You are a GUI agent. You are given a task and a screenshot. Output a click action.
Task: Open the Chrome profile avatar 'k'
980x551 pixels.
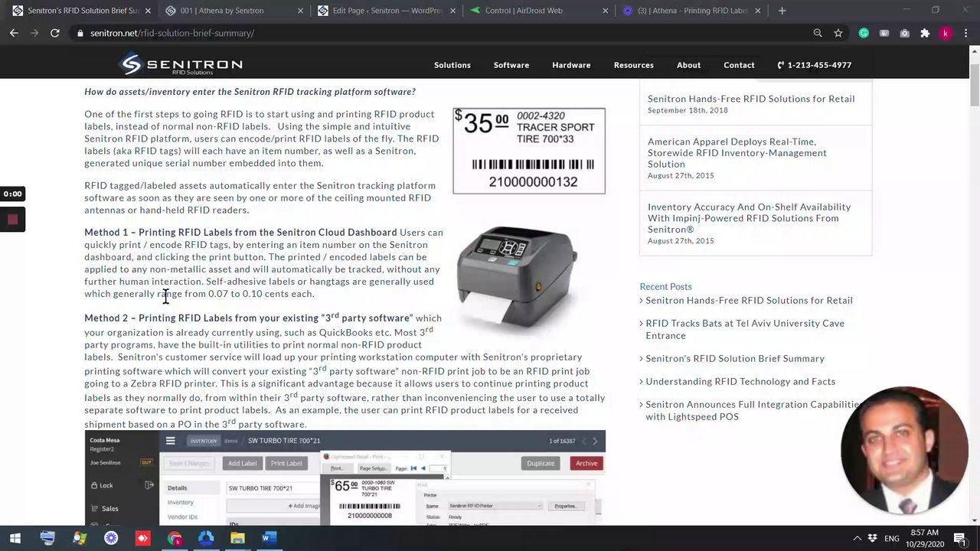point(946,33)
